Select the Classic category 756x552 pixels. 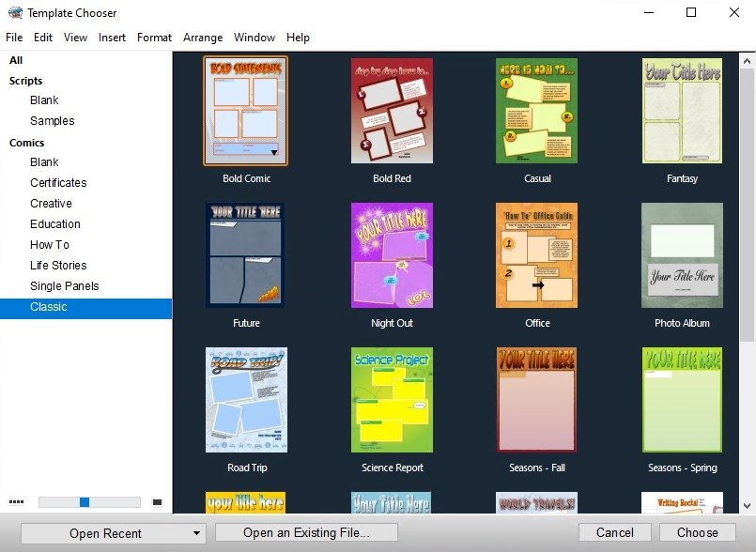[85, 309]
